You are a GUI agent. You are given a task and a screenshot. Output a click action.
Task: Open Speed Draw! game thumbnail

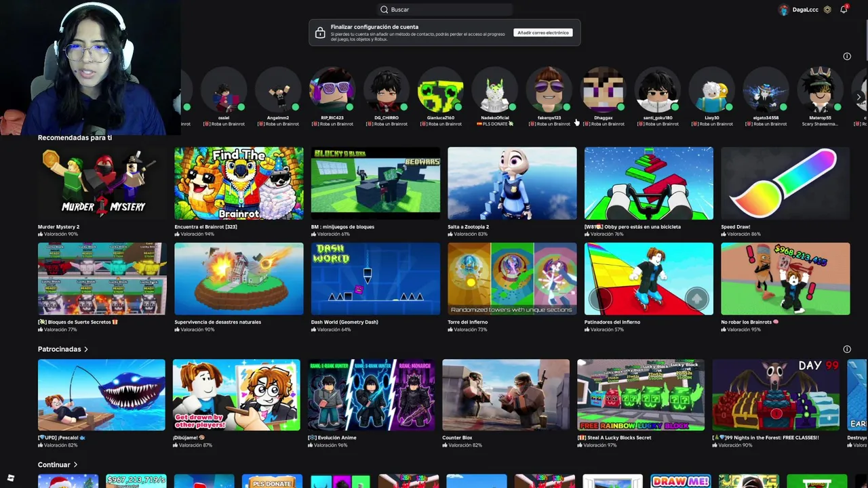785,183
